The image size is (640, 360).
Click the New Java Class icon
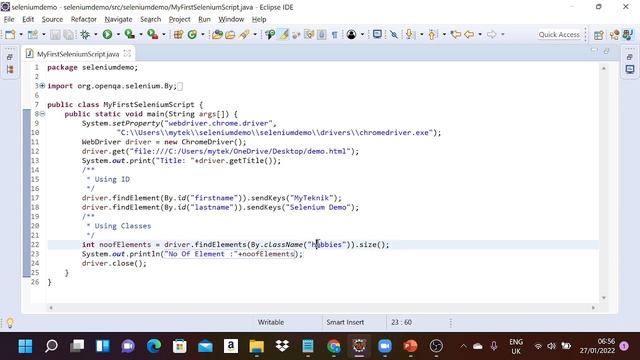(x=192, y=35)
